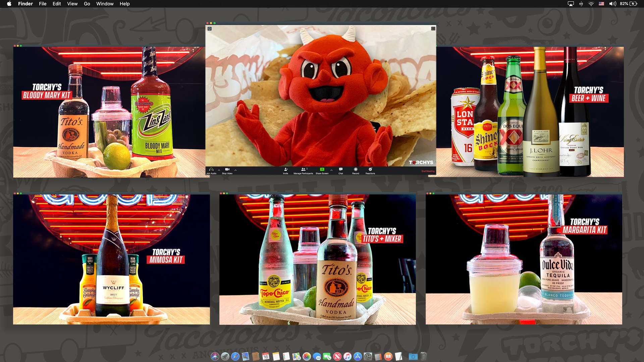This screenshot has height=362, width=644.
Task: Open the Invite participants icon
Action: [x=285, y=170]
